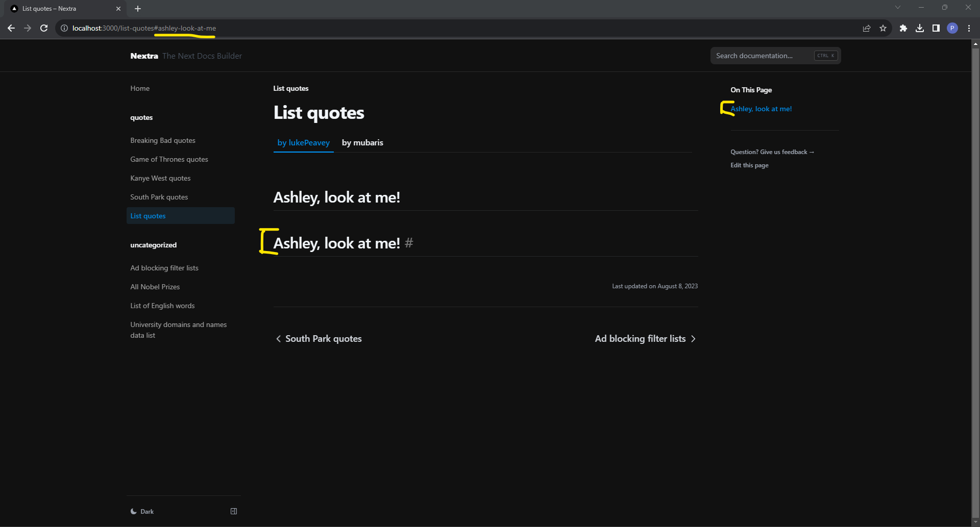
Task: Open the browser dropdown chevron near minimize
Action: [x=897, y=7]
